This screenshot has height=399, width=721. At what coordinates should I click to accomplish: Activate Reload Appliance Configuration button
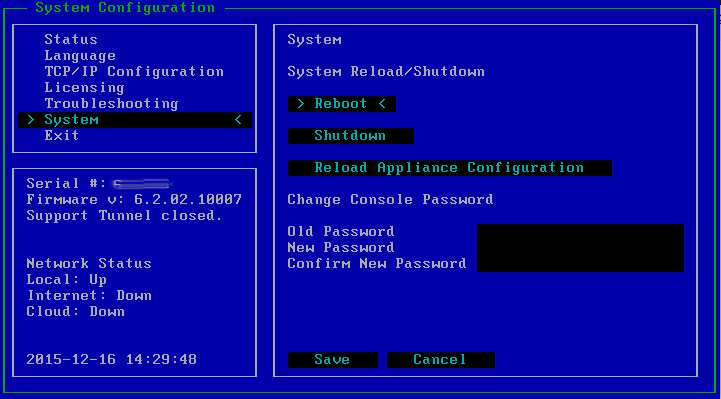[450, 168]
